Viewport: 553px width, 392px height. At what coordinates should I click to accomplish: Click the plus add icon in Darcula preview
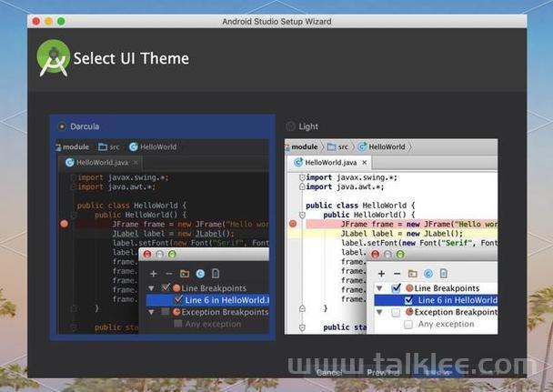pos(154,274)
